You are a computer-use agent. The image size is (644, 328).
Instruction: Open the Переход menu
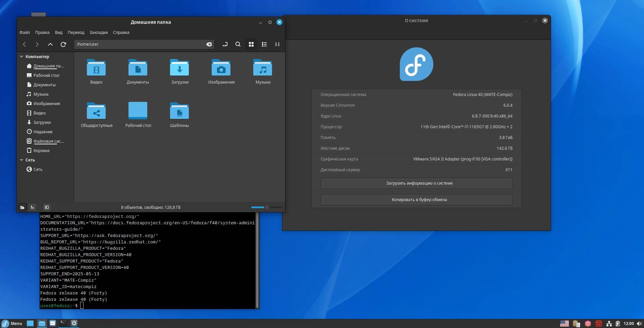76,33
